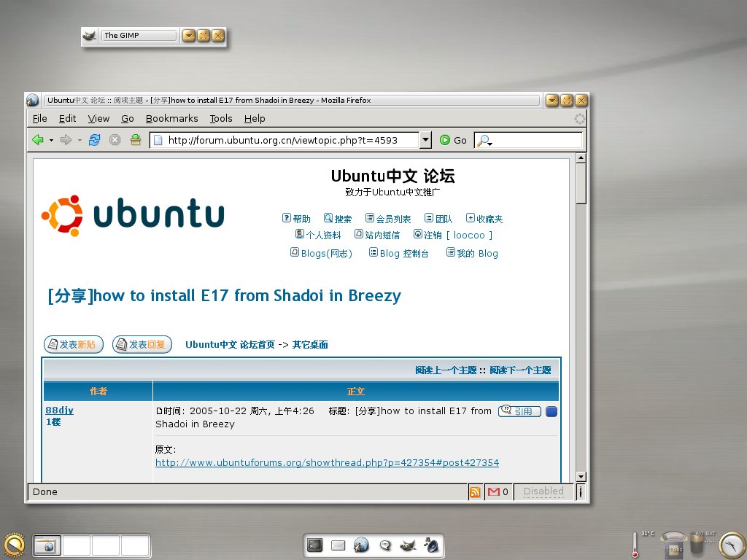Screen dimensions: 747x560
Task: Open the 88diy author profile link
Action: point(60,410)
